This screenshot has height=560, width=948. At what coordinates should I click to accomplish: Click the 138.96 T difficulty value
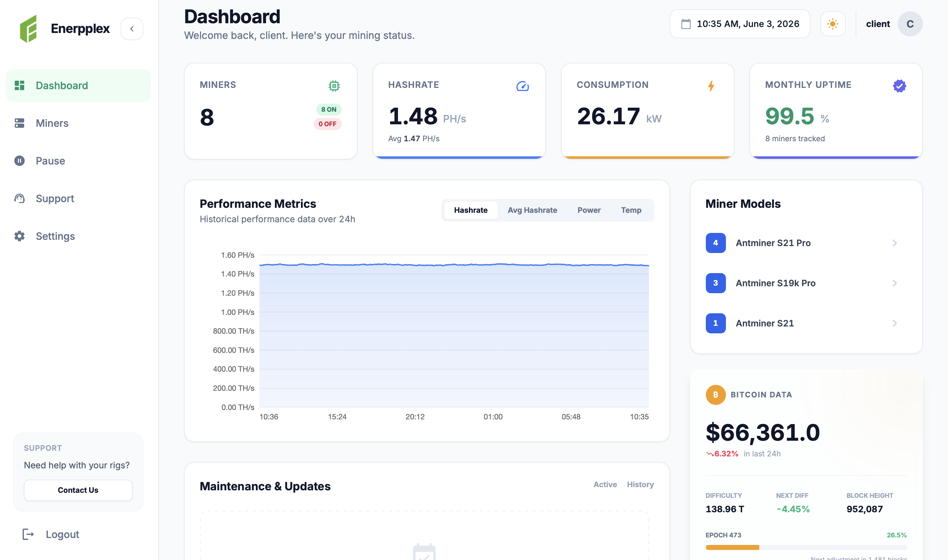(724, 509)
